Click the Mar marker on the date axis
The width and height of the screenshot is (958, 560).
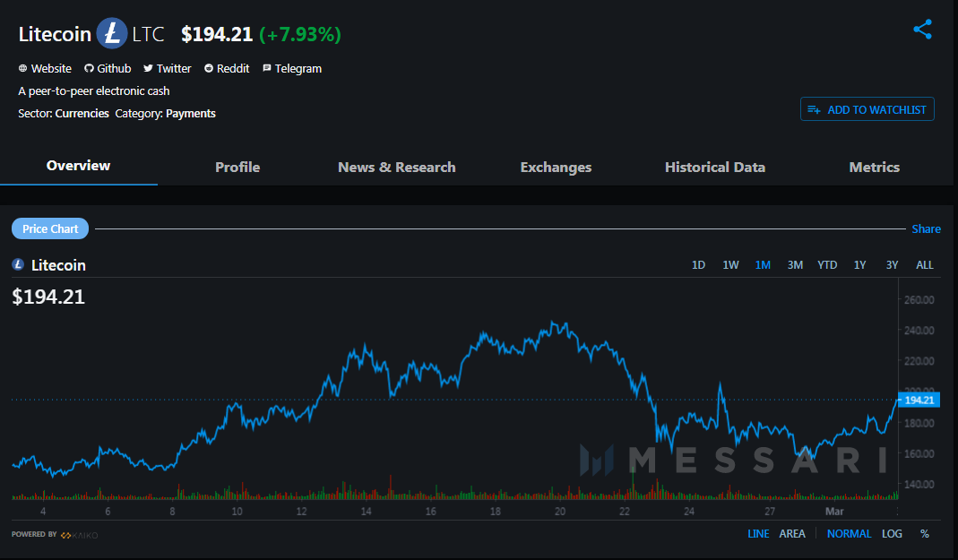point(834,511)
